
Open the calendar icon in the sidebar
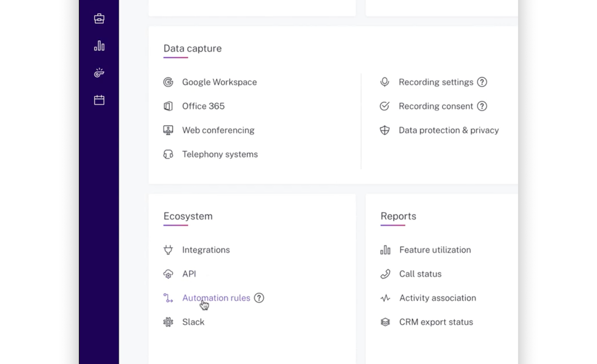[99, 100]
